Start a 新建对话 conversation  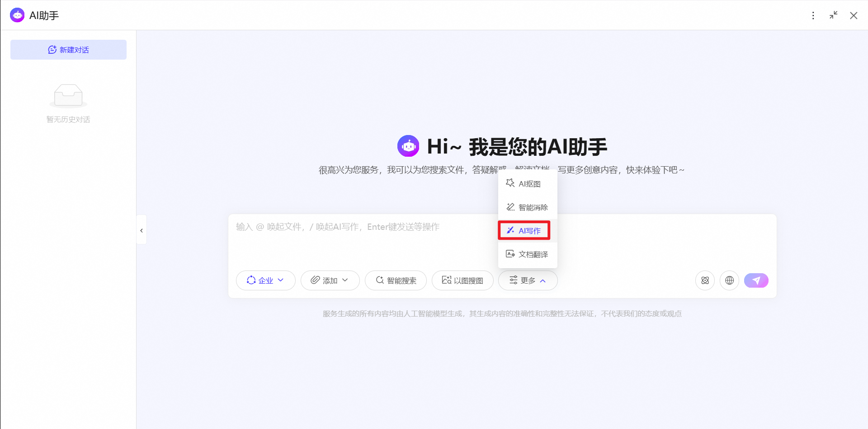(68, 50)
